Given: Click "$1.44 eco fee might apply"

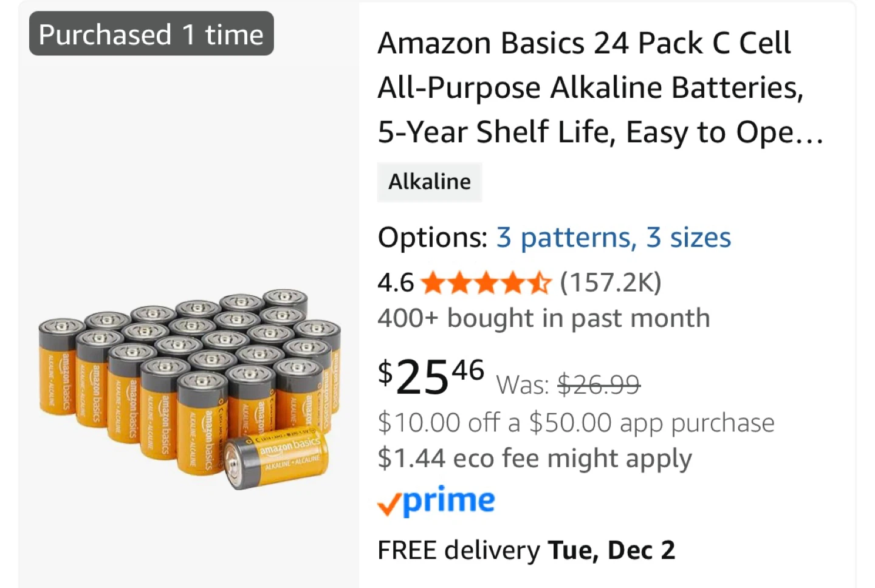Looking at the screenshot, I should tap(534, 459).
